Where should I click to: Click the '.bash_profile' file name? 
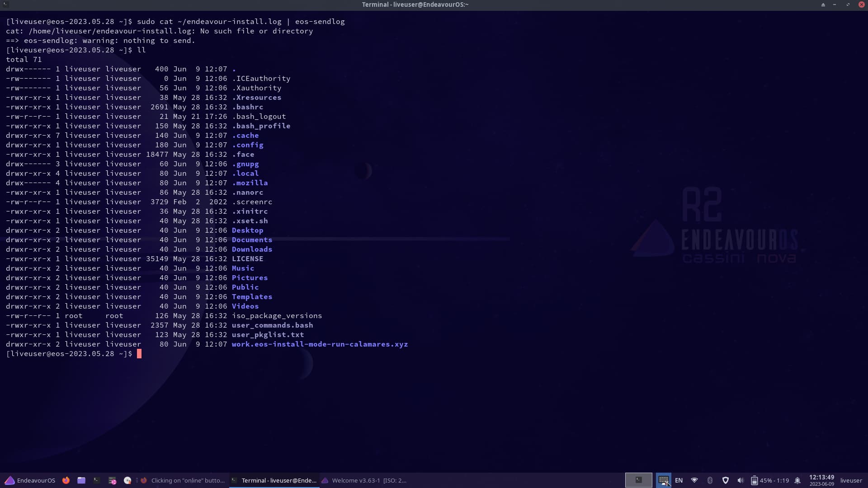[261, 126]
